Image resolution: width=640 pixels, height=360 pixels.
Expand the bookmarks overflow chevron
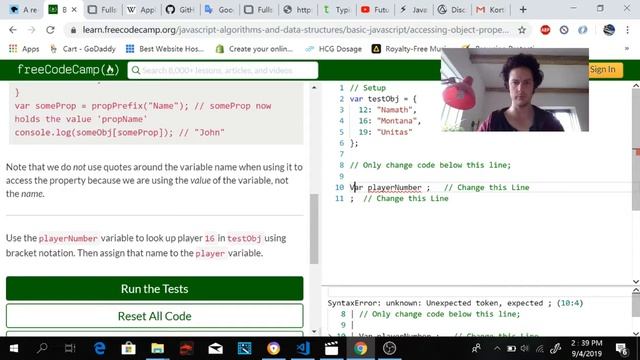627,49
